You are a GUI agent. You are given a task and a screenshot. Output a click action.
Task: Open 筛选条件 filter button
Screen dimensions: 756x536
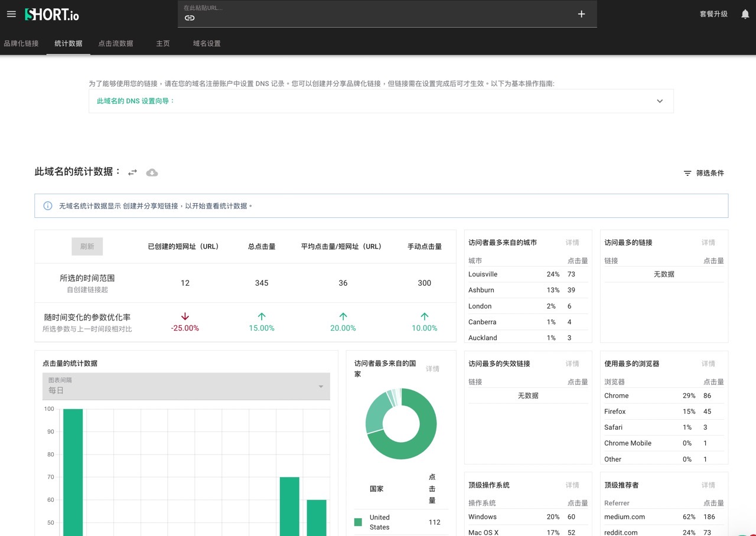coord(703,173)
